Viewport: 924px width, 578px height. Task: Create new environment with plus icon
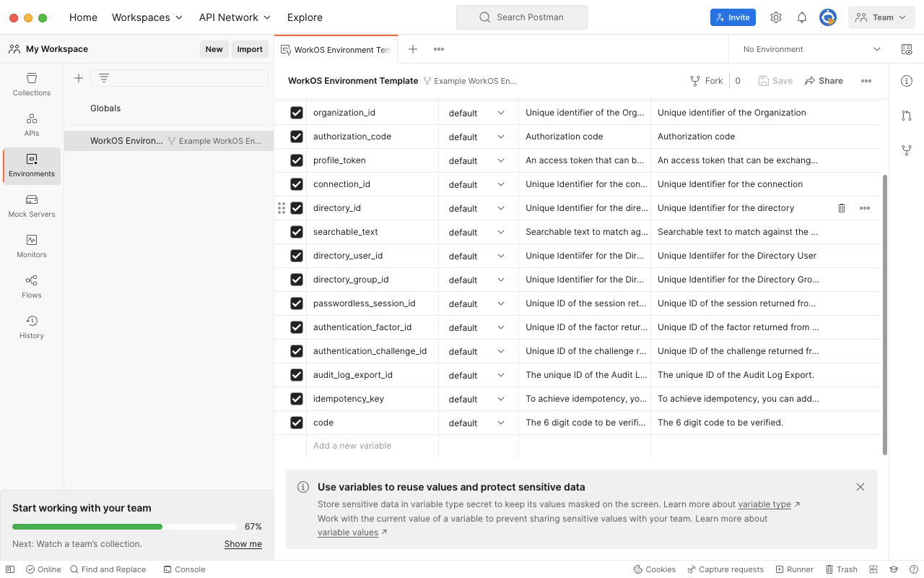pyautogui.click(x=79, y=78)
